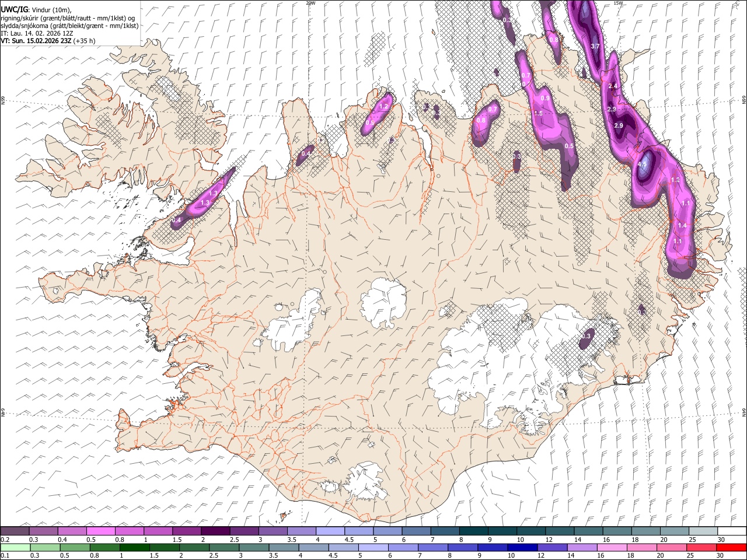Image resolution: width=747 pixels, height=560 pixels.
Task: Select the rain scale swatch between 1 and 1.5
Action: coord(135,547)
